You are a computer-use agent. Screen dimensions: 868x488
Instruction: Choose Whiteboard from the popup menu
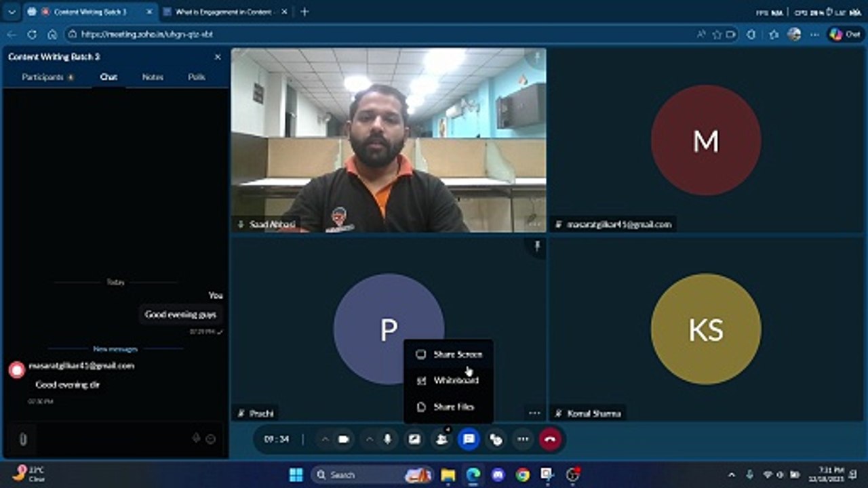pyautogui.click(x=449, y=380)
